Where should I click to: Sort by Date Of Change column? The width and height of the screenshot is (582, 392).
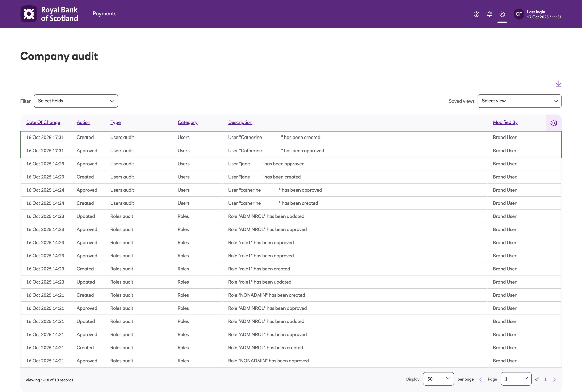(43, 122)
